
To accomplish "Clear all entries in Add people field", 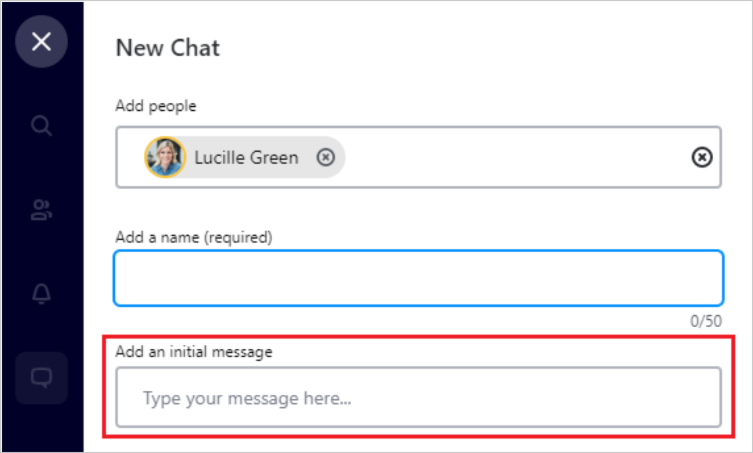I will pyautogui.click(x=702, y=157).
